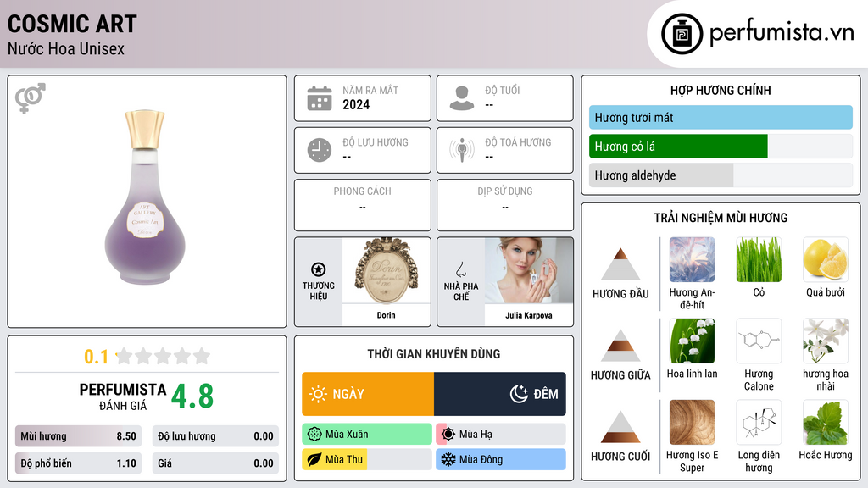This screenshot has height=488, width=868.
Task: Click the Giá 0.00 score bar
Action: tap(215, 463)
